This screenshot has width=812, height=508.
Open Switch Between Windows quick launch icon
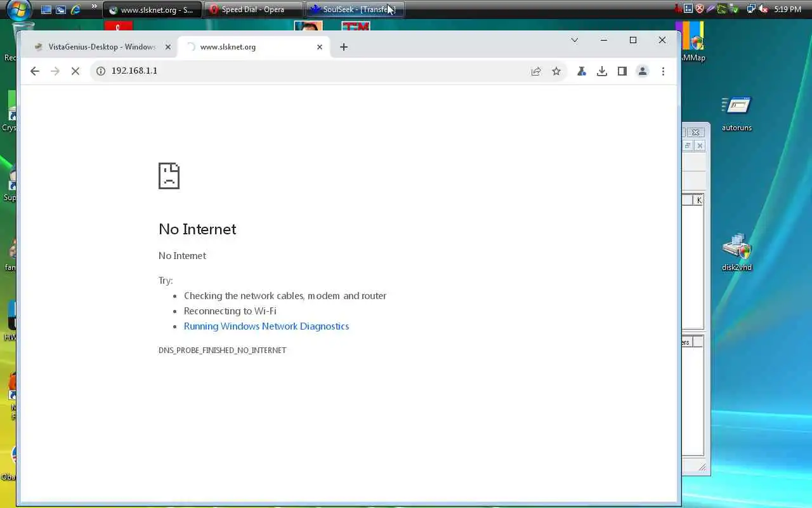[61, 10]
